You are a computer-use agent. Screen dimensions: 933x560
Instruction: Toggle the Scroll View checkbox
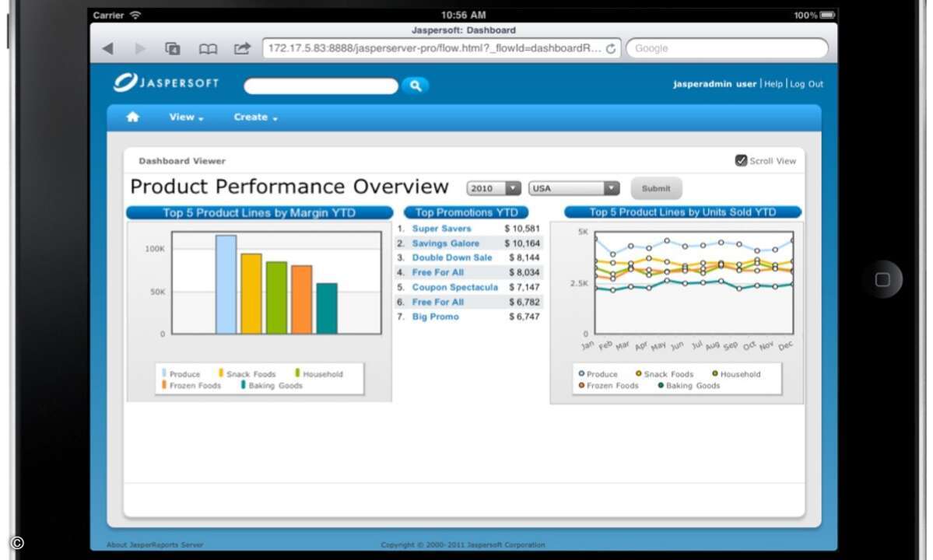[x=741, y=160]
